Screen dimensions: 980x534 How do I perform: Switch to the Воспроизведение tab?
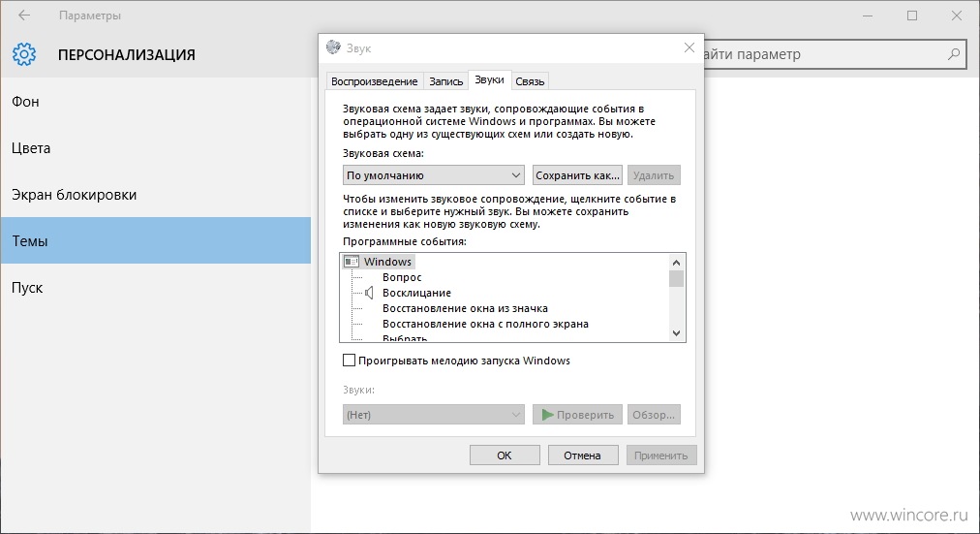[375, 81]
